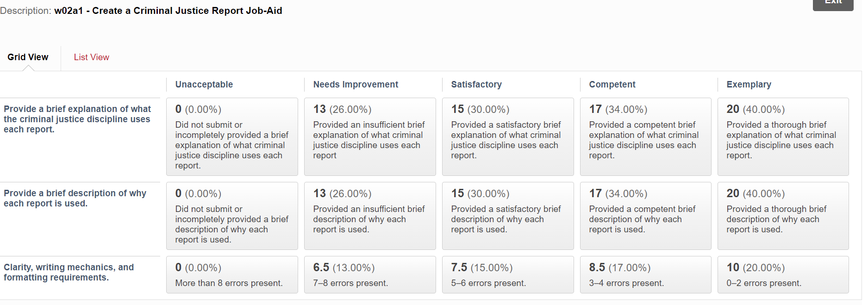Pick Satisfactory 15 cell for why report used
Image resolution: width=868 pixels, height=305 pixels.
click(508, 216)
